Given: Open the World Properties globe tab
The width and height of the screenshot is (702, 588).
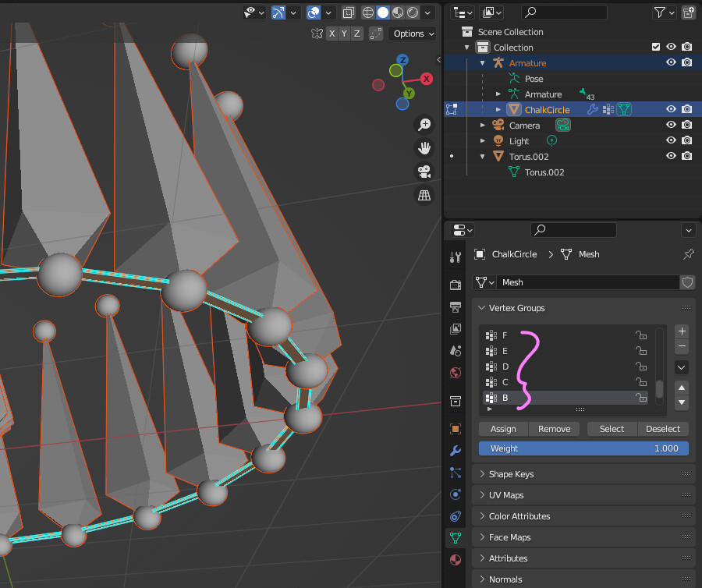Looking at the screenshot, I should pos(456,373).
